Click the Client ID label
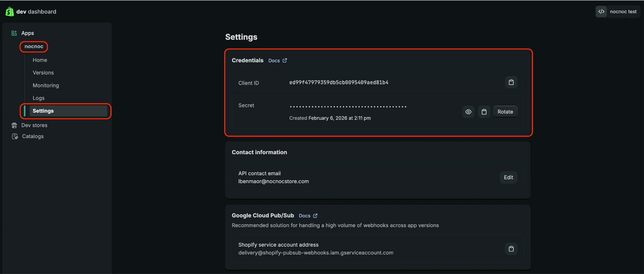The height and width of the screenshot is (274, 644). tap(248, 83)
